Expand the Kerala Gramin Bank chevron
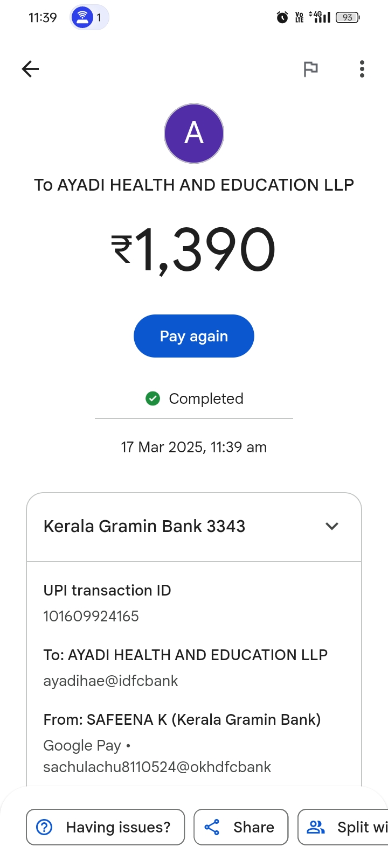The width and height of the screenshot is (388, 868). point(332,526)
